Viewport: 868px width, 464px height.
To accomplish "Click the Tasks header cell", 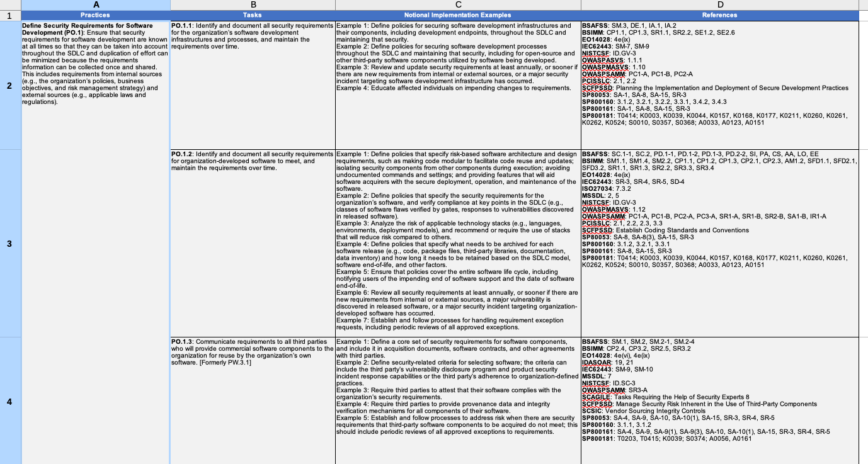I will (x=252, y=15).
